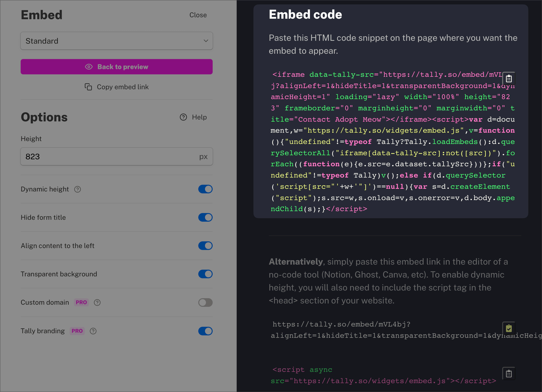Disable Transparent background switch

205,274
